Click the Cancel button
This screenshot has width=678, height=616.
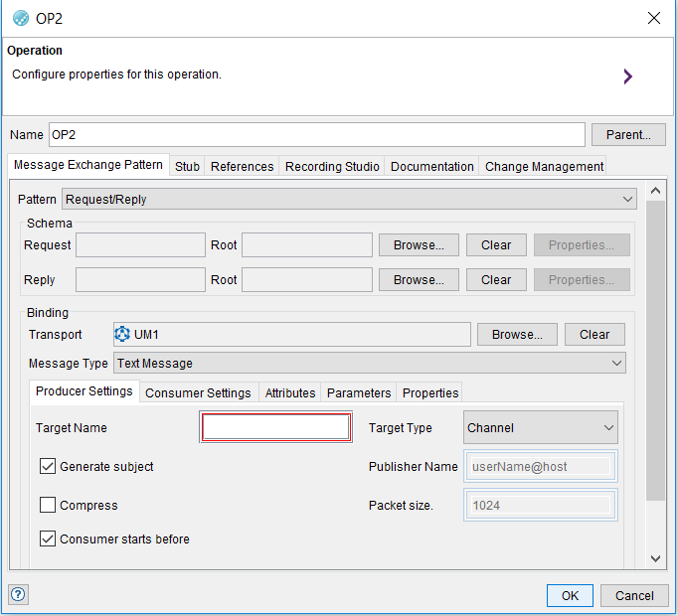point(634,596)
